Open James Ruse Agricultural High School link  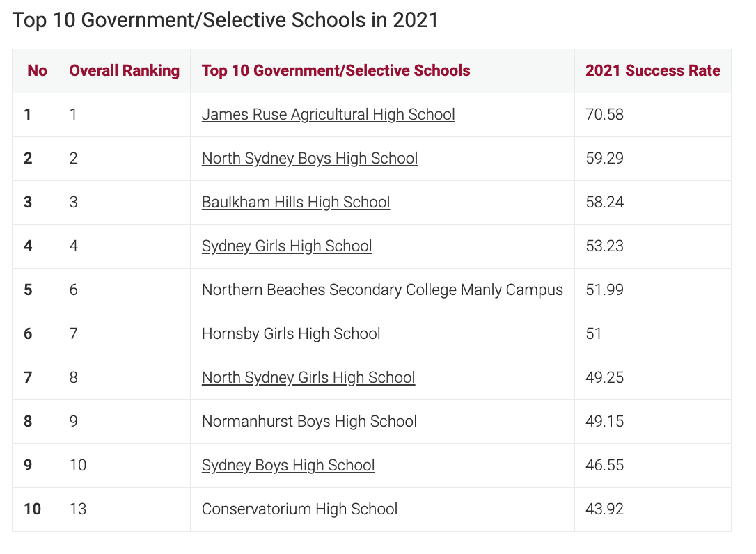[328, 115]
